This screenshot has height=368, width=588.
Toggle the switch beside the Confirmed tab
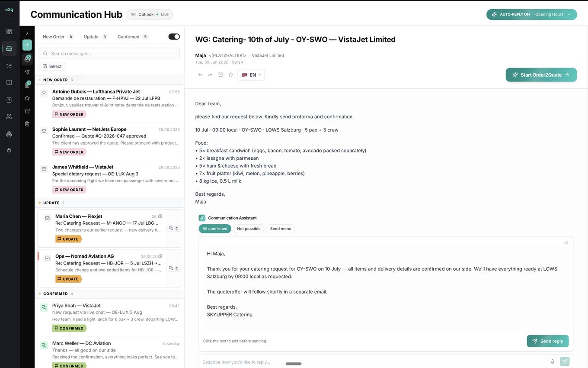coord(174,37)
